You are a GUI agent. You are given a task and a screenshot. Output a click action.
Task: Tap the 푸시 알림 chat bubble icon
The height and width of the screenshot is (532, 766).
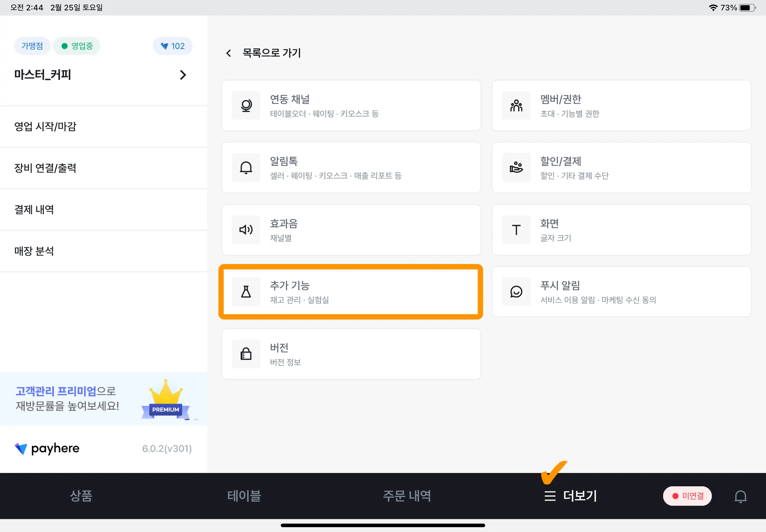click(516, 292)
